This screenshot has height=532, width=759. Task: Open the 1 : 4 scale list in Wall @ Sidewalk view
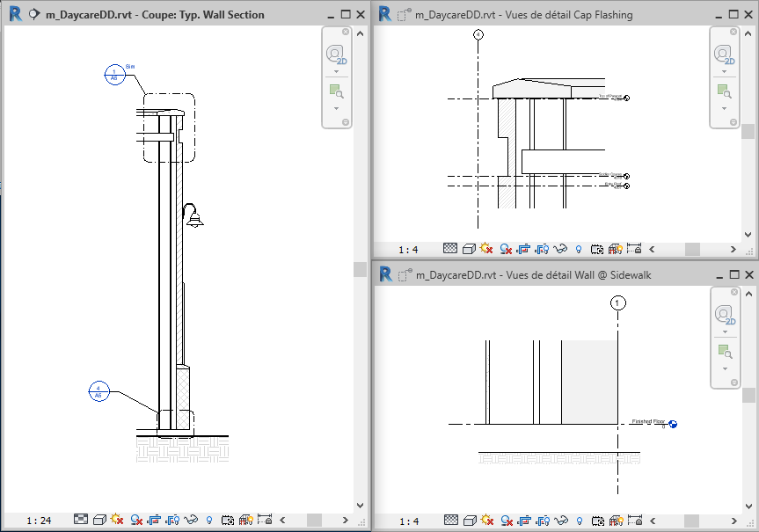point(409,521)
